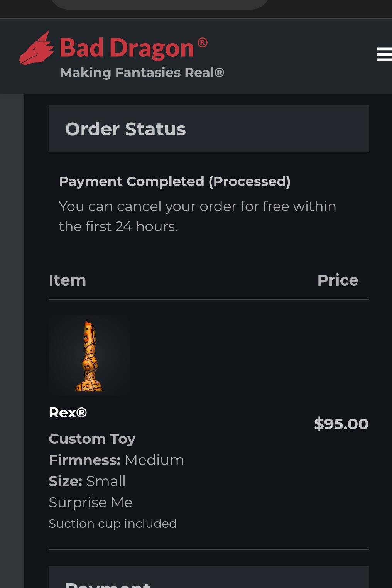Click the 24-hour cancellation notice text

pyautogui.click(x=197, y=216)
